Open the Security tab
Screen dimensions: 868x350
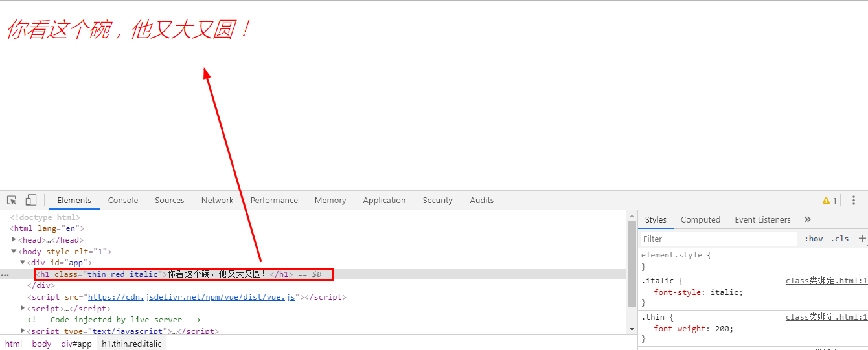(438, 201)
